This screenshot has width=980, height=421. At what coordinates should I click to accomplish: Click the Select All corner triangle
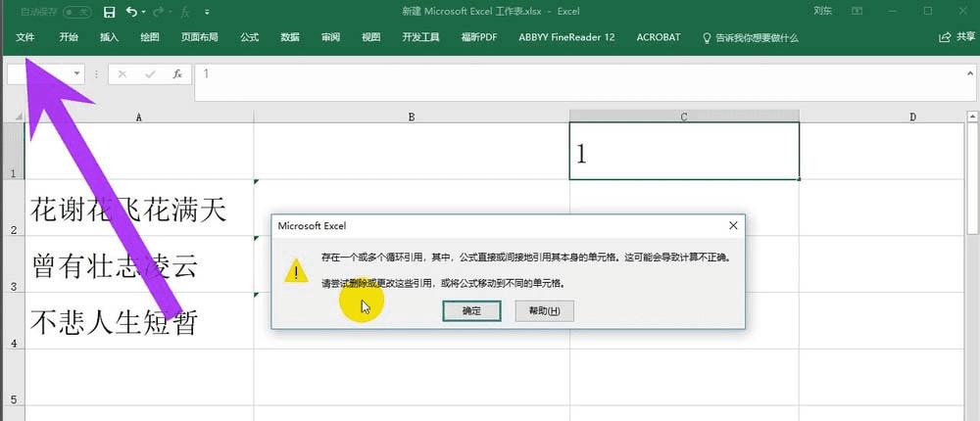tap(18, 117)
